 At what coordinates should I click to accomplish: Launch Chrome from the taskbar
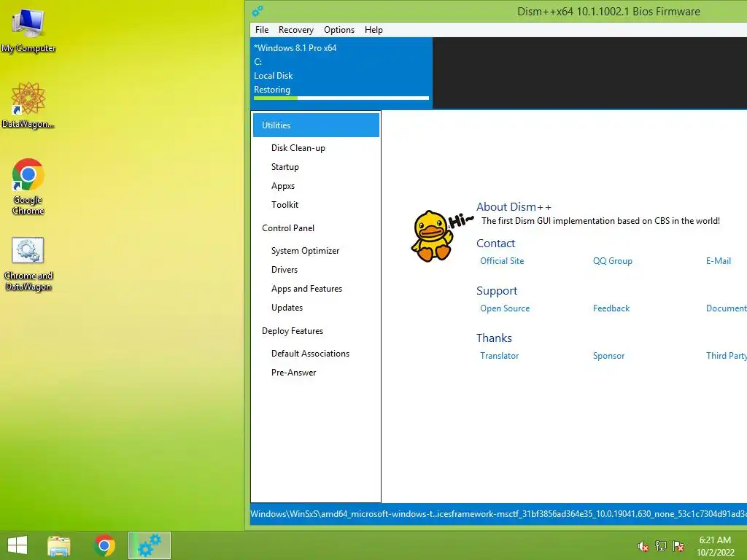click(x=104, y=545)
